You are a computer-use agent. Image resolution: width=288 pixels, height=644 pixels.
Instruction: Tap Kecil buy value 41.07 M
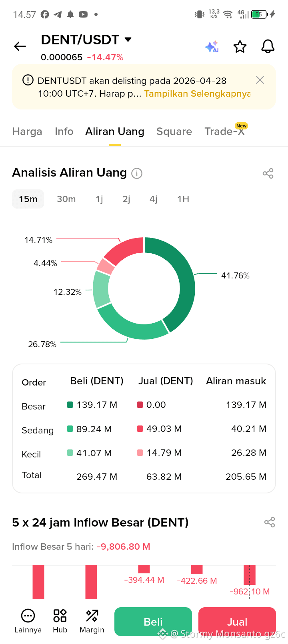(94, 453)
